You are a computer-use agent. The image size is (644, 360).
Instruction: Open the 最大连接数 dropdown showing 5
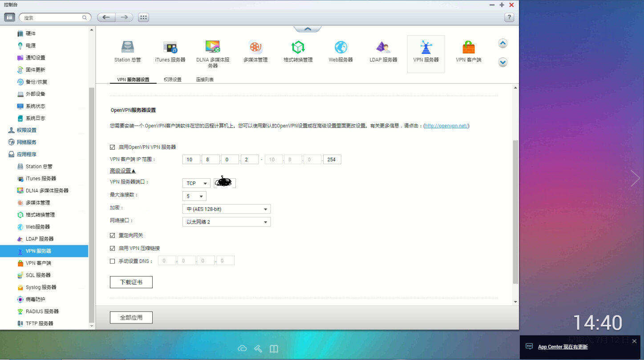194,196
